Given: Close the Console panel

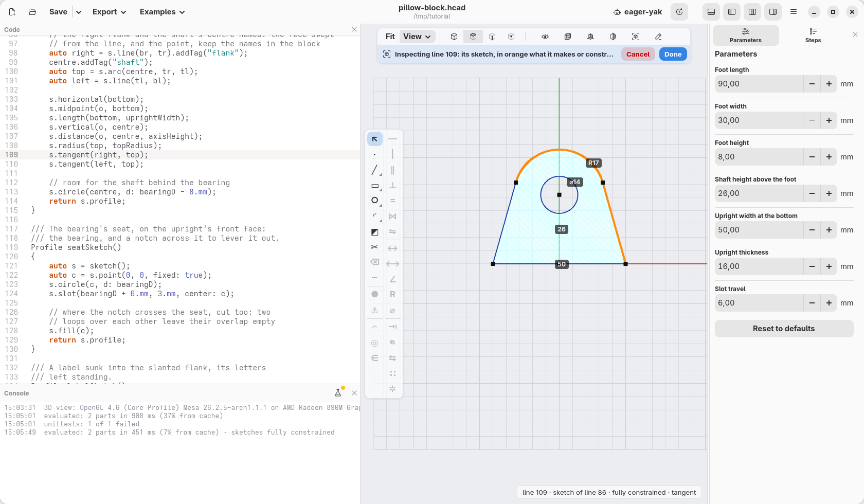Looking at the screenshot, I should pos(354,393).
